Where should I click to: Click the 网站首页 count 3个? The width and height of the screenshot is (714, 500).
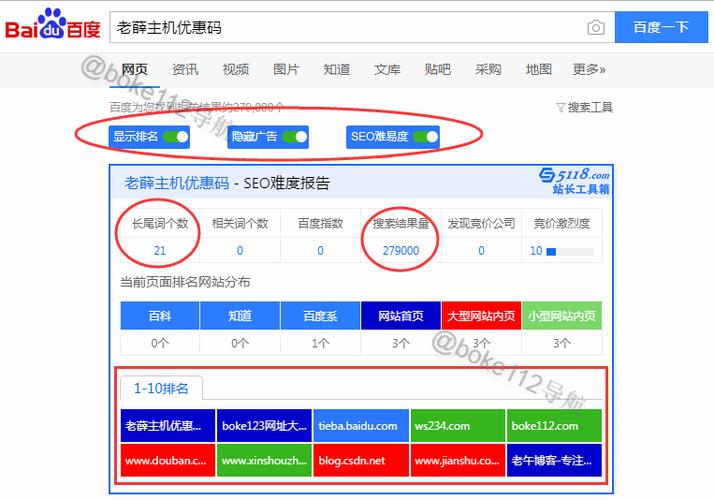(x=401, y=343)
